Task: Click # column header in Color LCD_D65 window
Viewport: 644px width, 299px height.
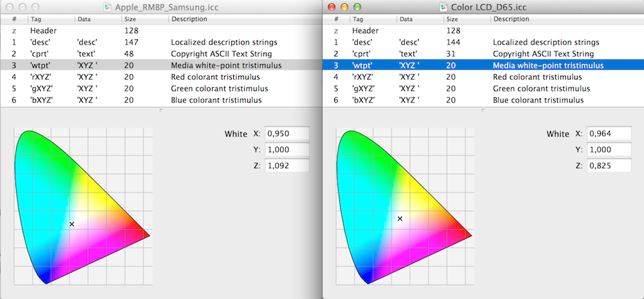Action: pyautogui.click(x=336, y=19)
